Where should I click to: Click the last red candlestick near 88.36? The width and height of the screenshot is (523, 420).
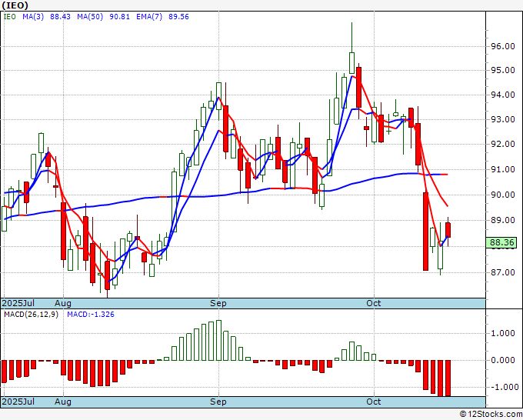[448, 230]
